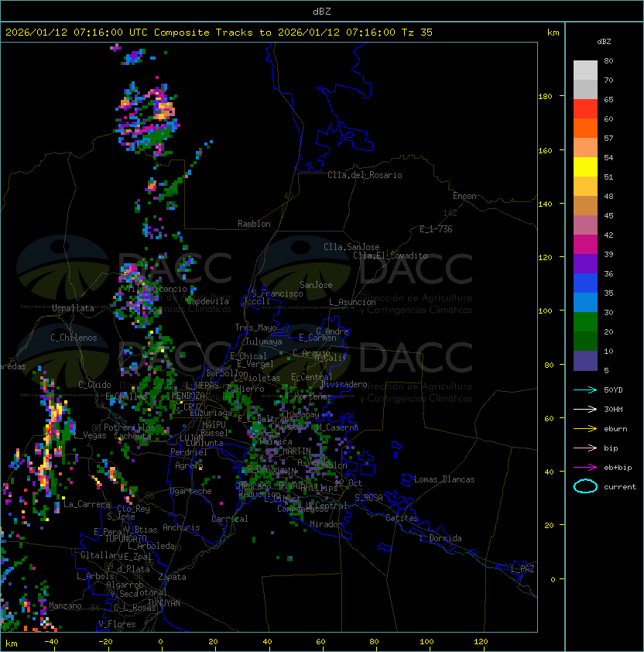
Task: Click the 'Potrerillos' place label
Action: click(129, 427)
